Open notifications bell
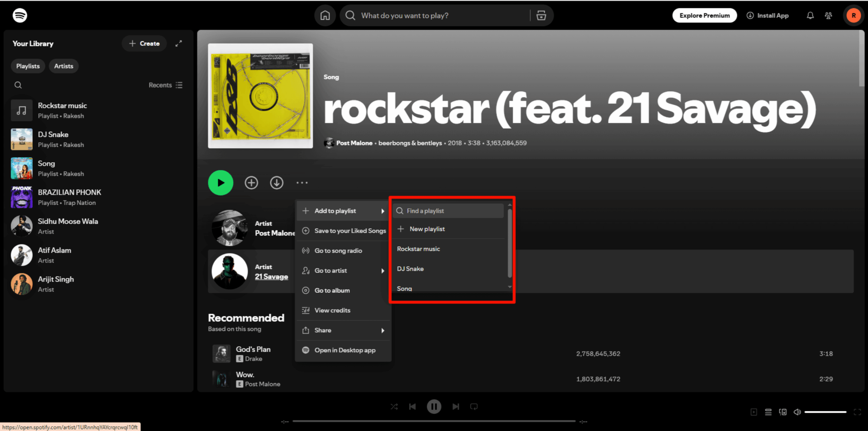868x431 pixels. (810, 16)
